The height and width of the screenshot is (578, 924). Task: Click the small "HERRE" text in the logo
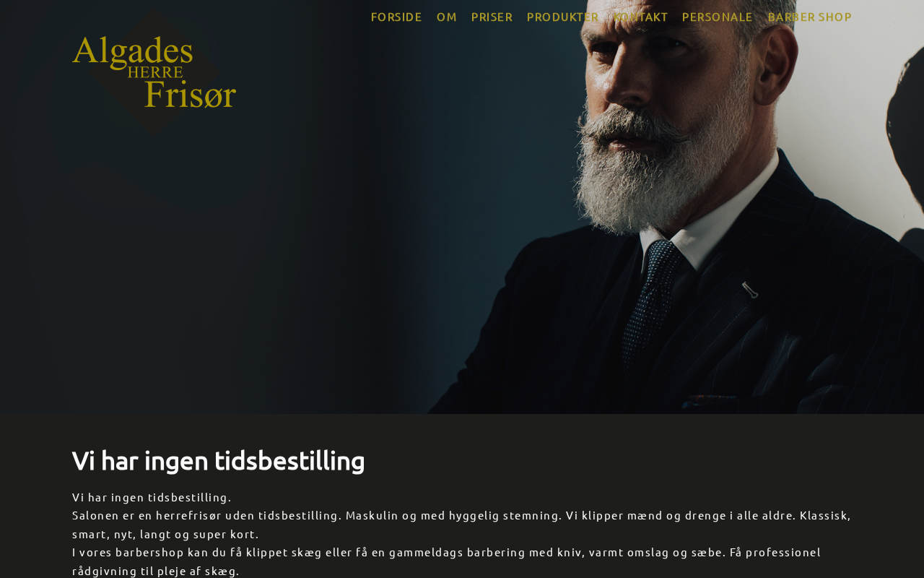click(x=155, y=72)
